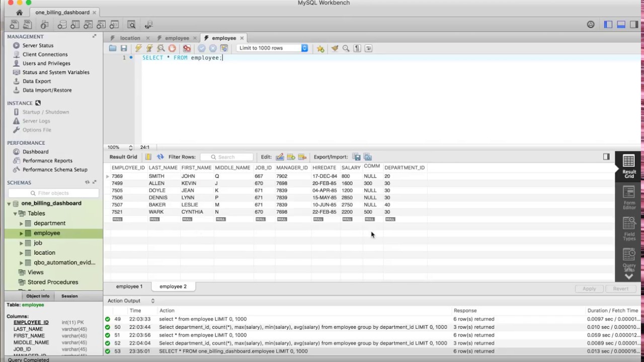Open the Form Editor side panel
The height and width of the screenshot is (362, 644).
pyautogui.click(x=629, y=198)
